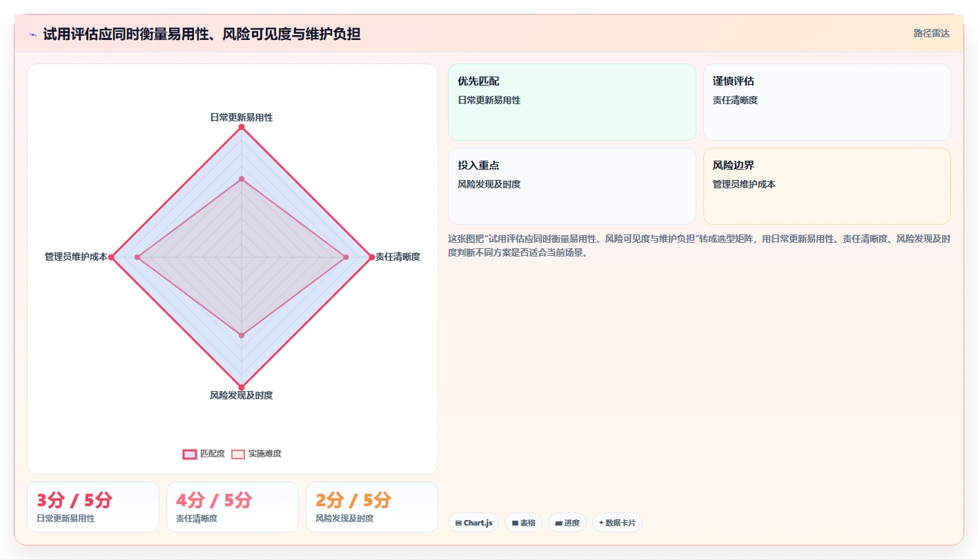Image resolution: width=978 pixels, height=560 pixels.
Task: Click the 日常更新易用性 radar axis label
Action: (242, 117)
